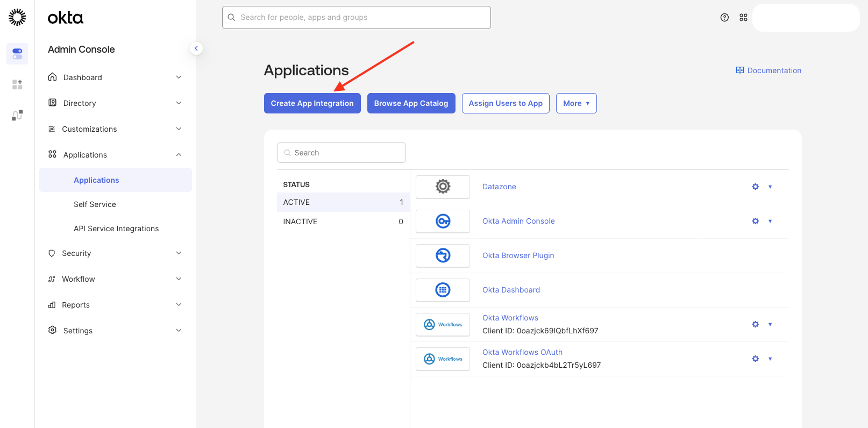868x428 pixels.
Task: Collapse the Applications menu chevron
Action: (x=179, y=155)
